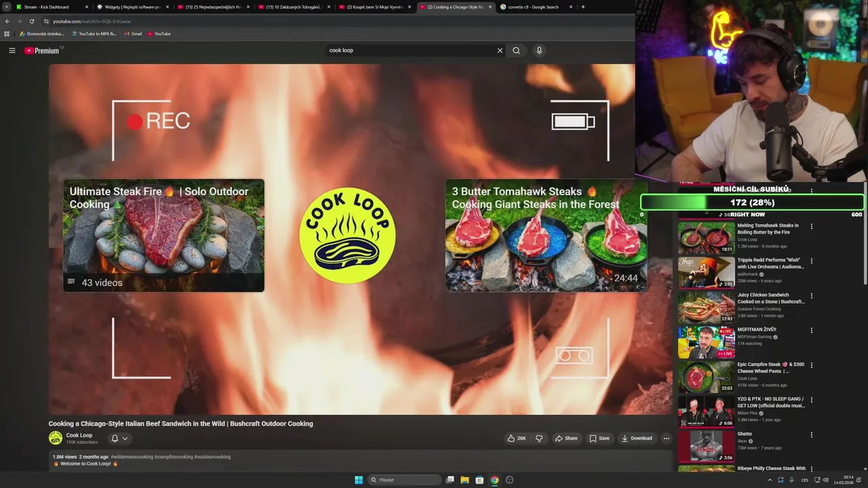Click the Save button
The width and height of the screenshot is (868, 488).
[x=599, y=439]
